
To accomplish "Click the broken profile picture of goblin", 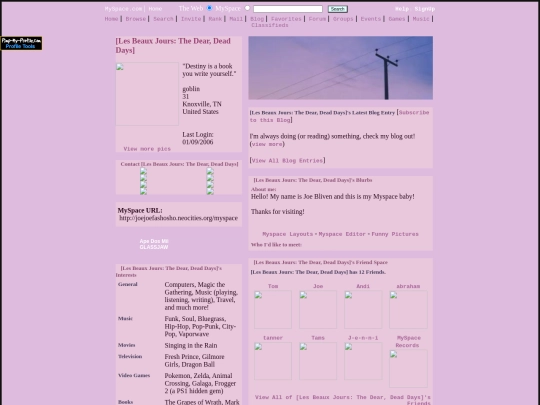I will [x=147, y=94].
